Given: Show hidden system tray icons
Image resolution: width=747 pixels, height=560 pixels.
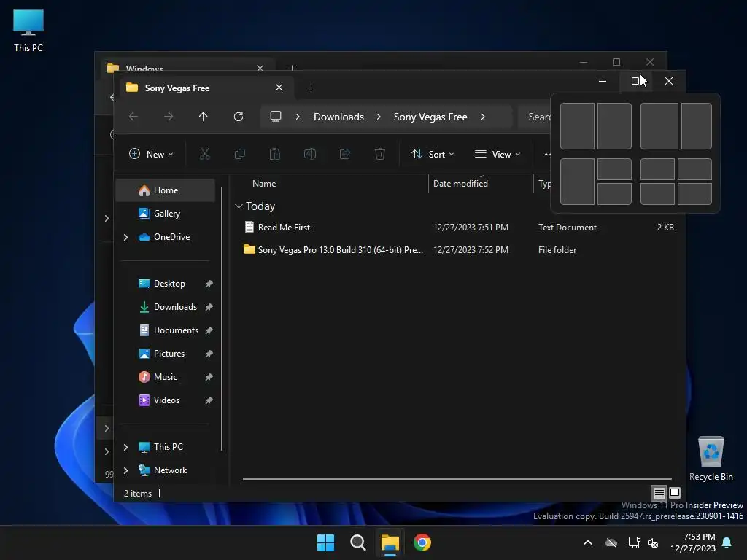Looking at the screenshot, I should (x=588, y=542).
